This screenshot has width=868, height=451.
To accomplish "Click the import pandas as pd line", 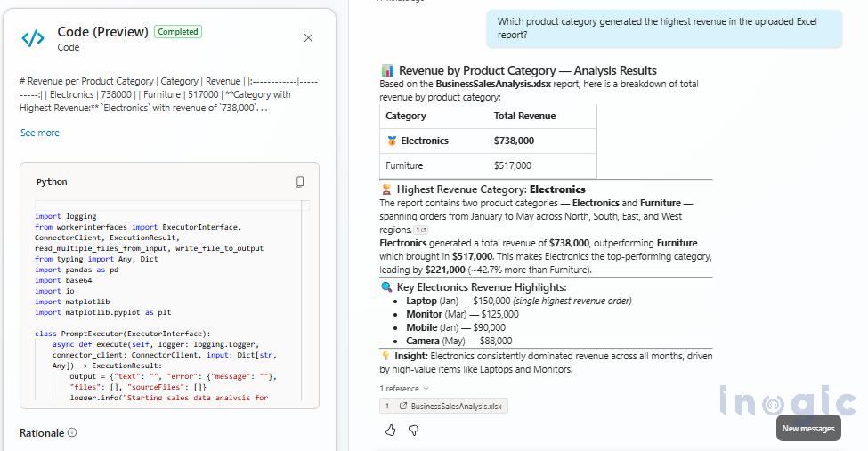I will click(77, 270).
